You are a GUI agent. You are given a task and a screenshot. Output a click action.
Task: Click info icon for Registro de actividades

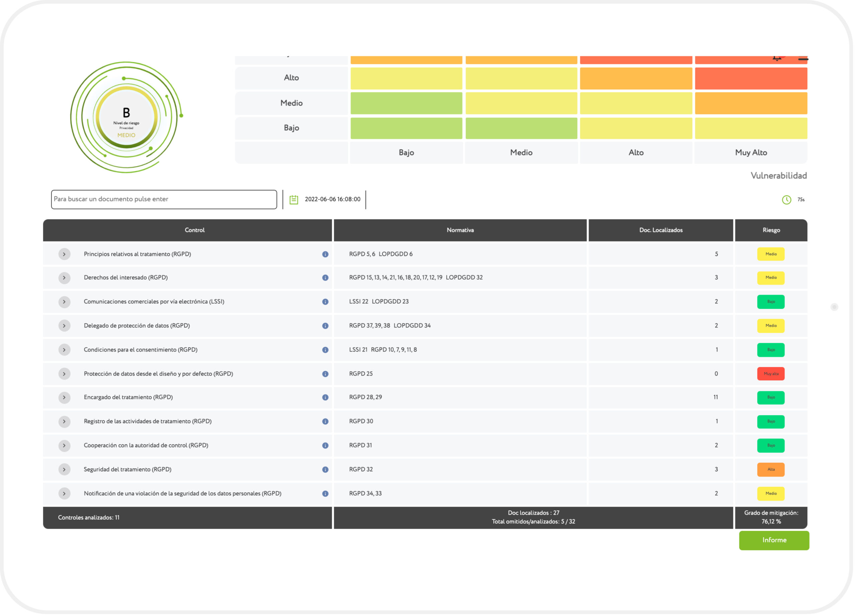point(326,422)
